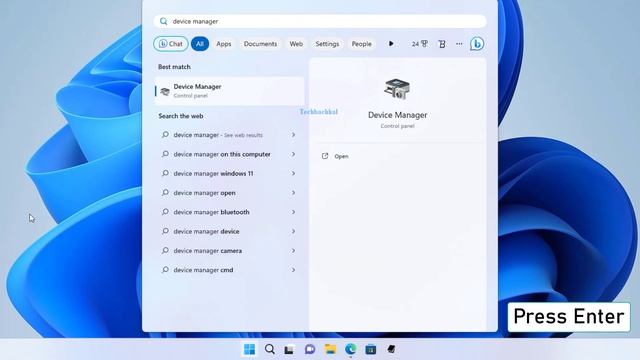Open Task View from the taskbar
The image size is (640, 360).
289,350
